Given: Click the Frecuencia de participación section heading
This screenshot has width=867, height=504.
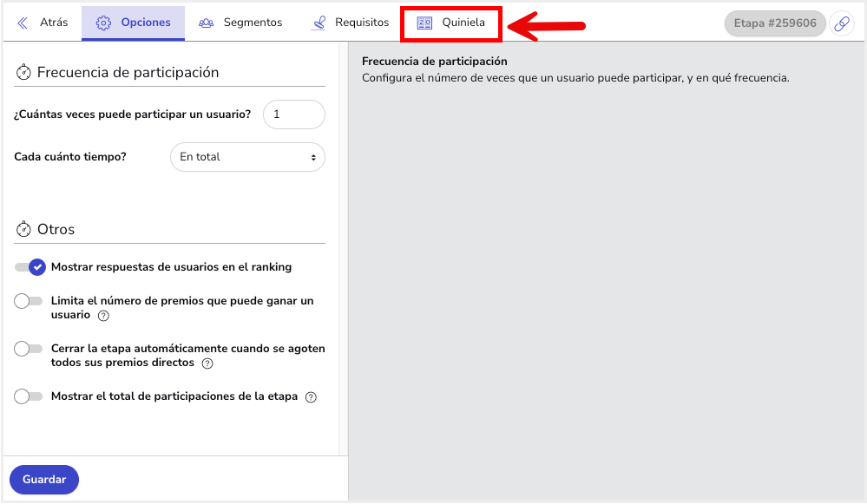Looking at the screenshot, I should point(128,72).
